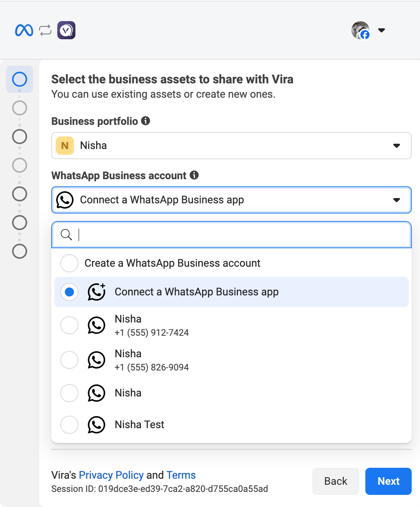Focus the account search field
This screenshot has width=420, height=507.
(241, 235)
